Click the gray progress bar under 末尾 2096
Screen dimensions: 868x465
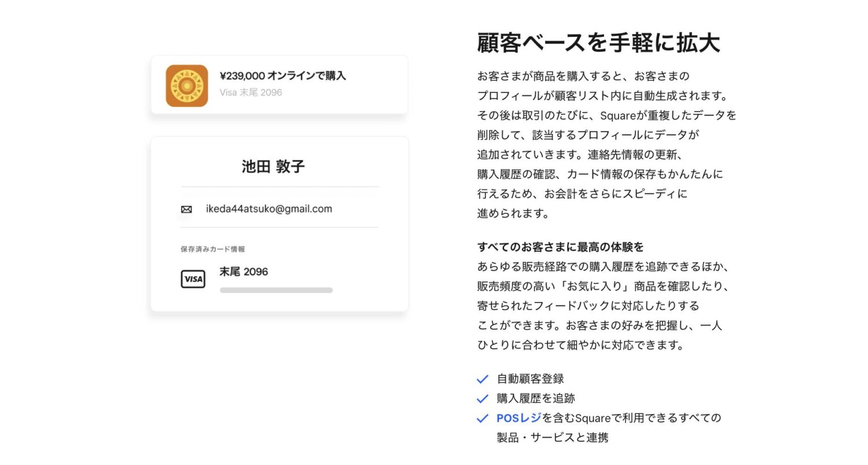pyautogui.click(x=276, y=290)
